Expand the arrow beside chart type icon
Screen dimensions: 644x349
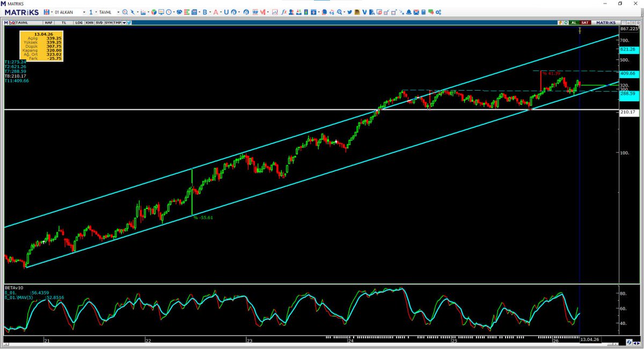pyautogui.click(x=148, y=12)
